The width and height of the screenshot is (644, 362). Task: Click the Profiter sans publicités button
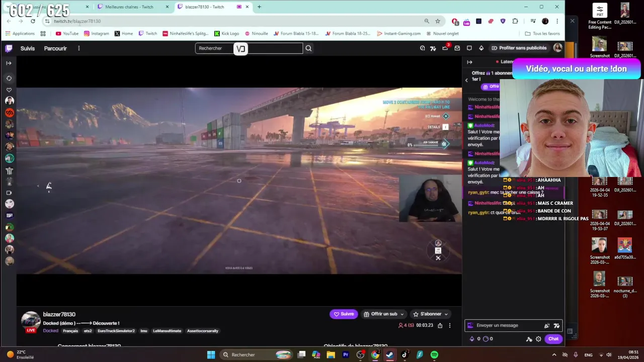[x=519, y=48]
